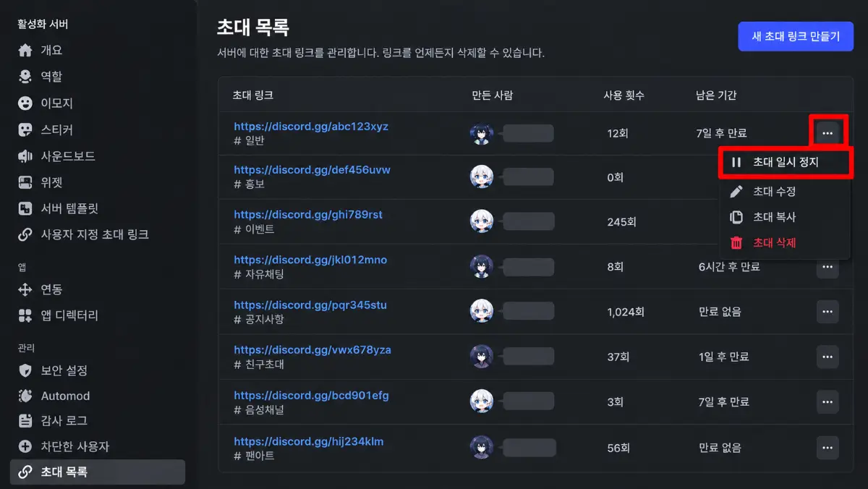The width and height of the screenshot is (868, 489).
Task: Expand more options for 자유채팅 invite
Action: (827, 268)
